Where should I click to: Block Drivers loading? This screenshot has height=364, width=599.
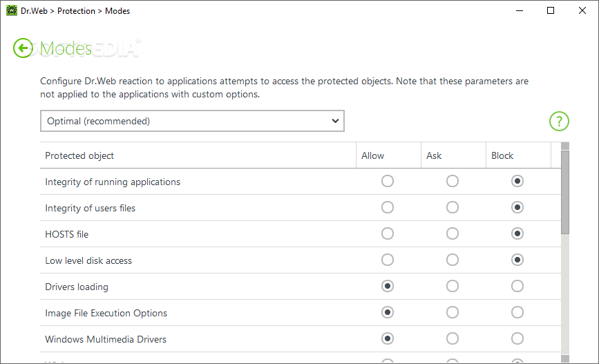[517, 286]
